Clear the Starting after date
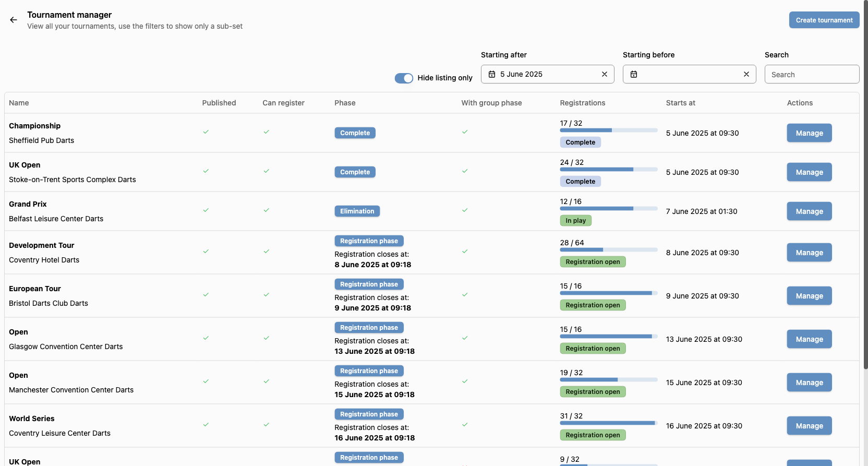Viewport: 868px width, 466px height. point(604,74)
